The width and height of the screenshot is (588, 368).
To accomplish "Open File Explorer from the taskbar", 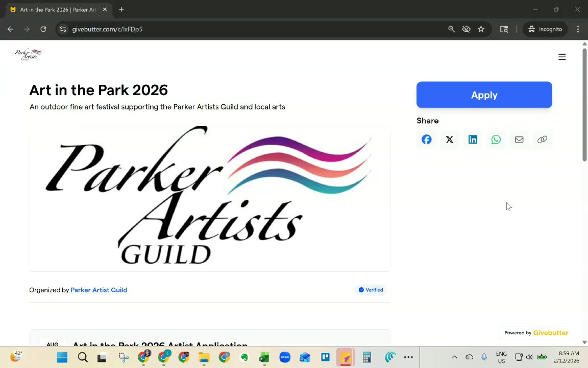I will click(x=204, y=357).
